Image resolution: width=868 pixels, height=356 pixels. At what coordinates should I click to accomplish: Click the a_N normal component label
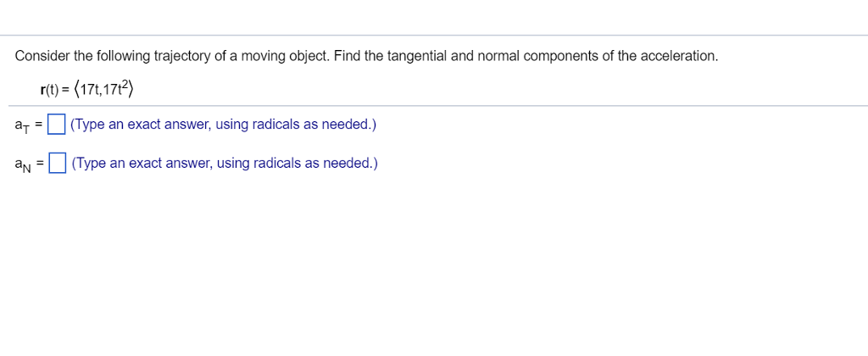click(x=23, y=164)
